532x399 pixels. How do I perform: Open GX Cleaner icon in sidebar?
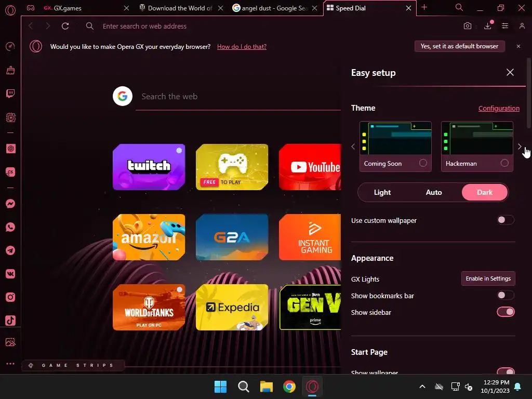coord(10,70)
